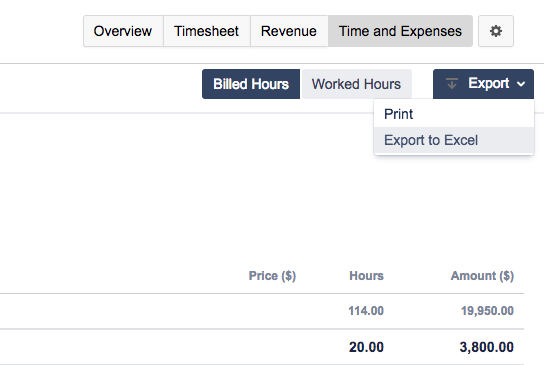The image size is (544, 365).
Task: Toggle to Billed Hours view
Action: [251, 84]
